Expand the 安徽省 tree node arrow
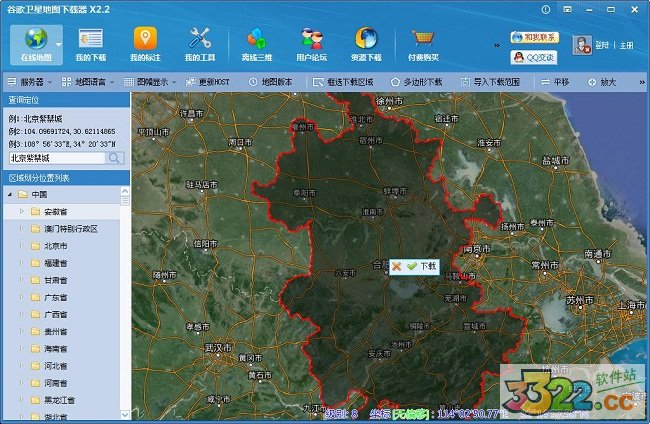The width and height of the screenshot is (650, 424). pos(21,211)
